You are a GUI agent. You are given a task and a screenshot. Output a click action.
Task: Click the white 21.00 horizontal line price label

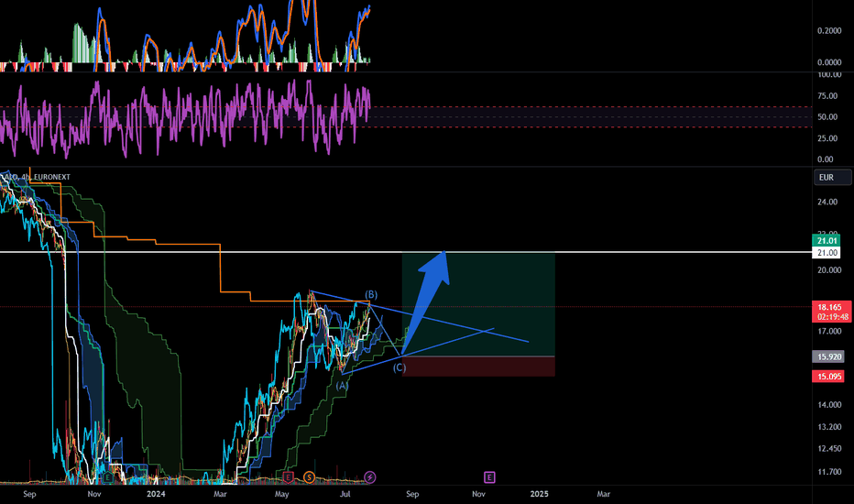(827, 253)
